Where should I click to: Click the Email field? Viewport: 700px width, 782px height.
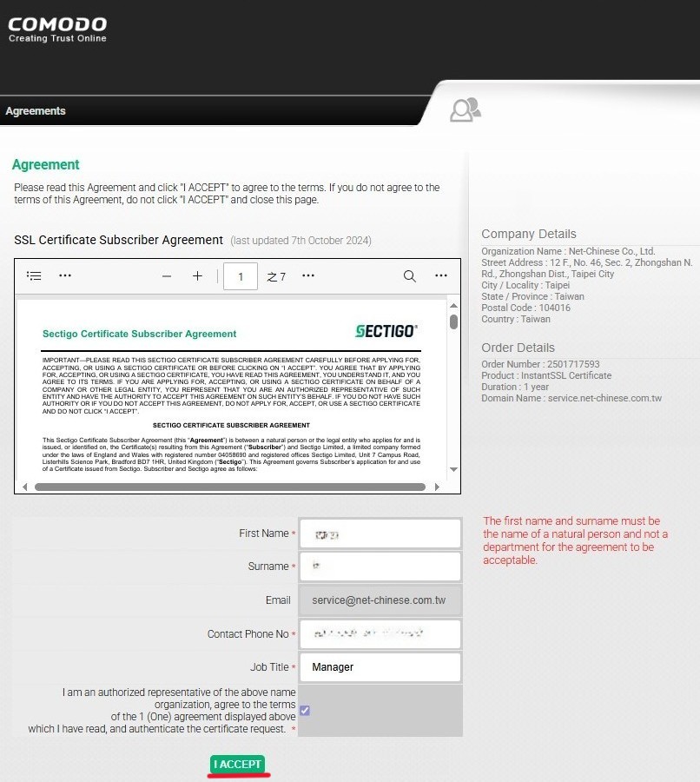(380, 600)
